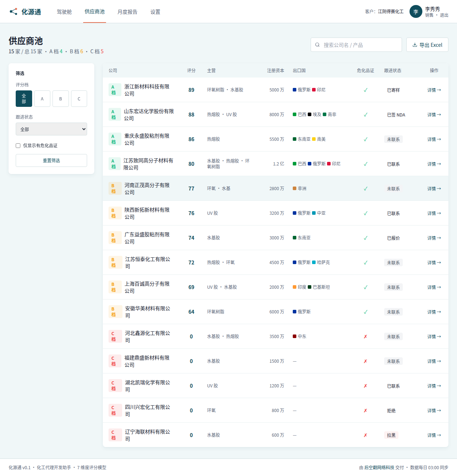This screenshot has width=457, height=476.
Task: Click the 拒绝 status for 四川兴宏化工
Action: 391,411
